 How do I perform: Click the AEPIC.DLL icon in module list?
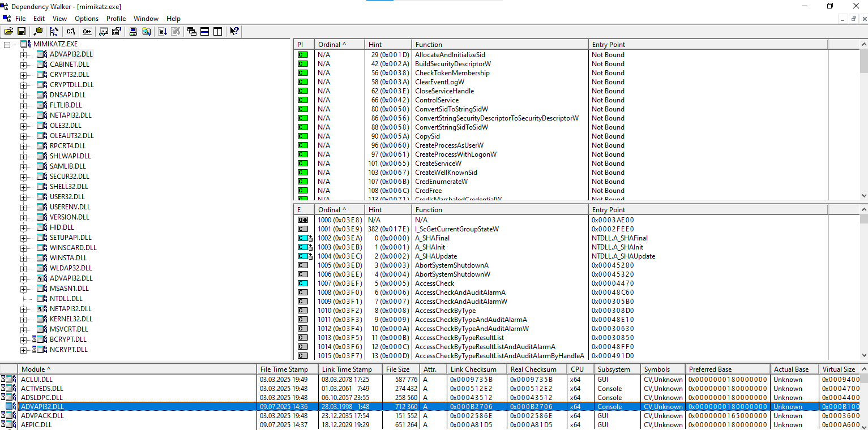[x=9, y=425]
